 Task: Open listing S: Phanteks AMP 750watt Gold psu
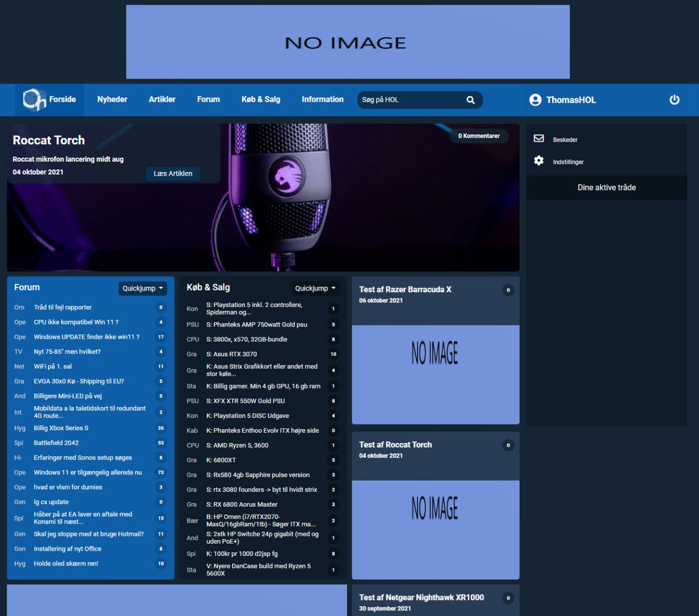[257, 325]
